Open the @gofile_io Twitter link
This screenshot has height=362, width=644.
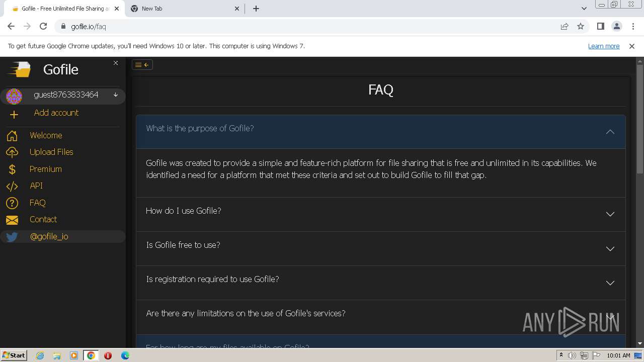point(49,236)
